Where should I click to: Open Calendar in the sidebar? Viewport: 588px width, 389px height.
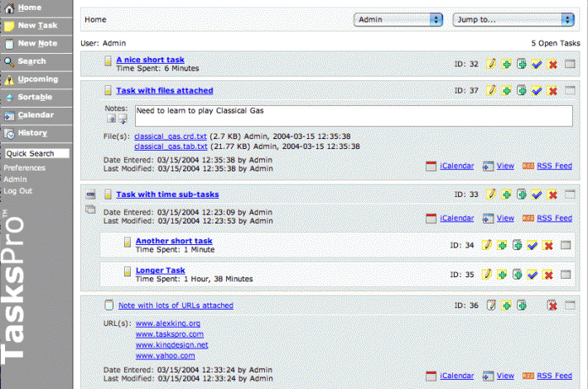pos(36,115)
